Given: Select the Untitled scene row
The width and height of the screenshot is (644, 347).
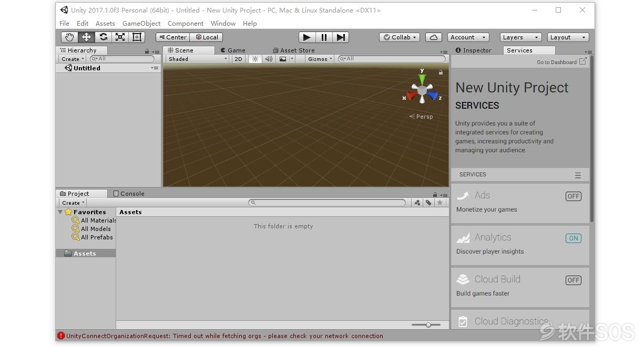Looking at the screenshot, I should [108, 68].
